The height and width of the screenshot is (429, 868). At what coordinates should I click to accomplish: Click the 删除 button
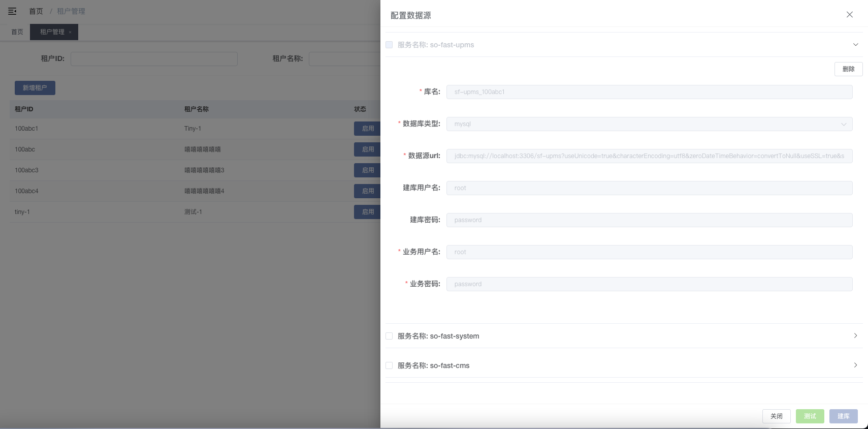848,69
